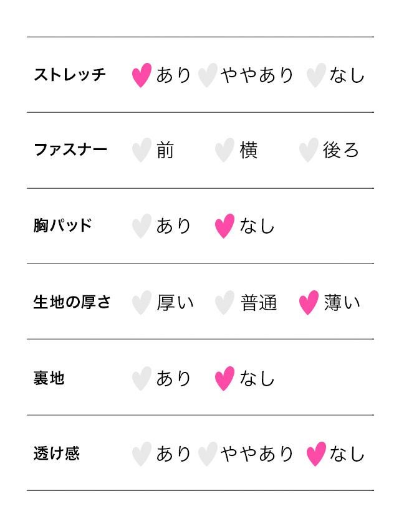Click the 透け感 row label
This screenshot has height=532, width=399.
[x=56, y=454]
